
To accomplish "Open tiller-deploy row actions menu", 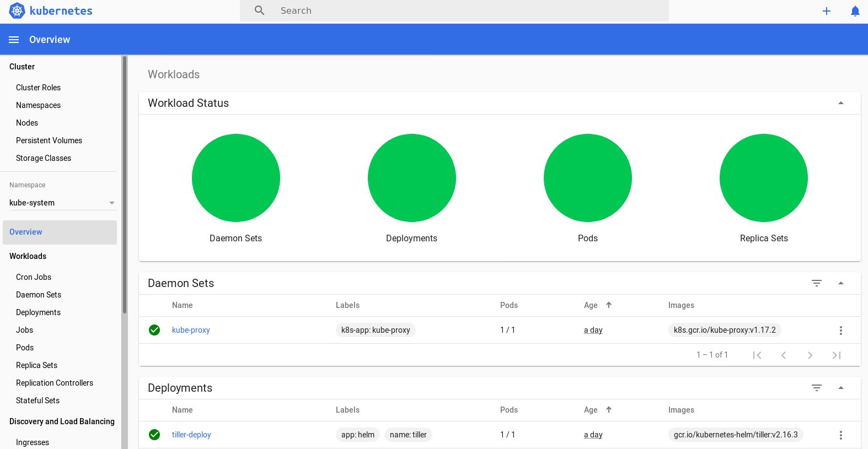I will point(840,435).
